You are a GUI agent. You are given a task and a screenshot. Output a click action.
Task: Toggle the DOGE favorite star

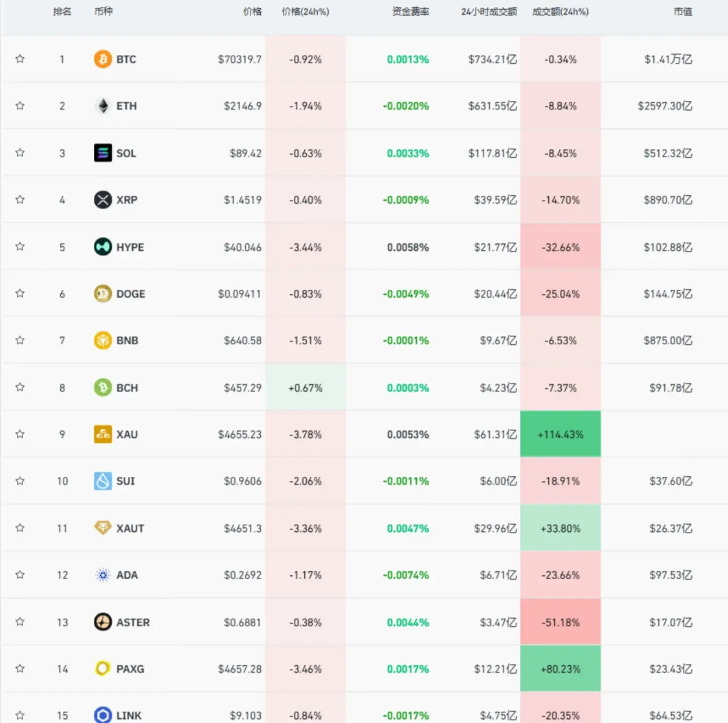pyautogui.click(x=20, y=293)
